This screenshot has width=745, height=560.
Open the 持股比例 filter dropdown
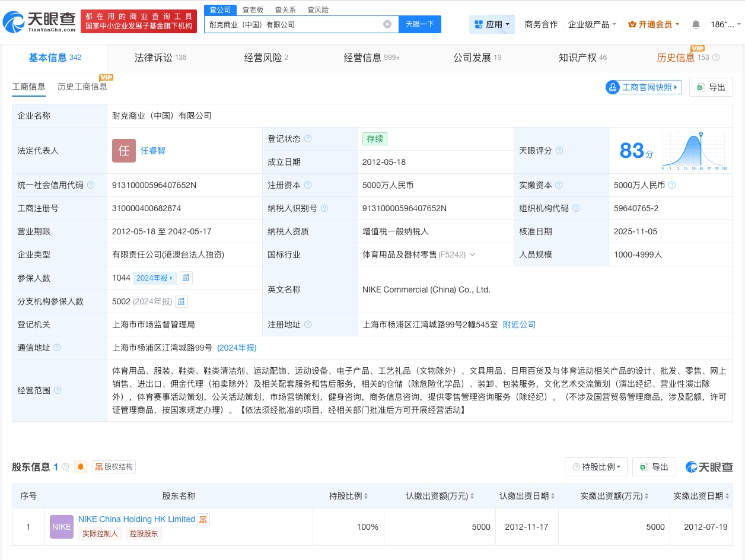click(x=596, y=467)
